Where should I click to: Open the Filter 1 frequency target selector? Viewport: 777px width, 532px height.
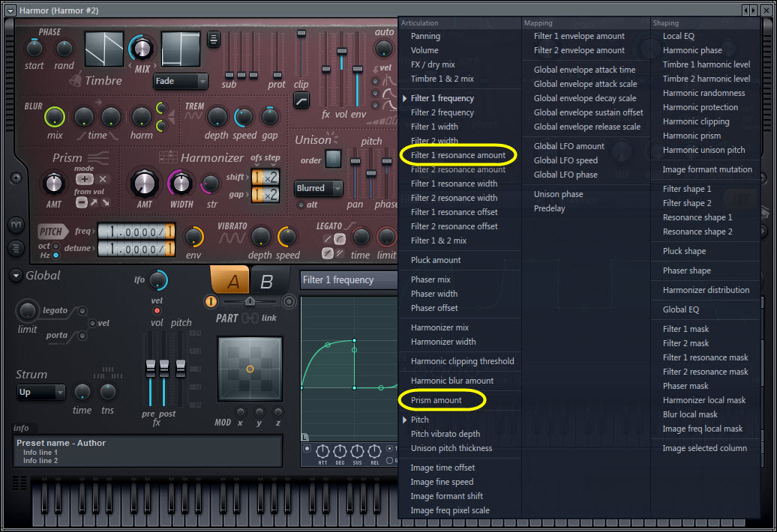pyautogui.click(x=349, y=280)
